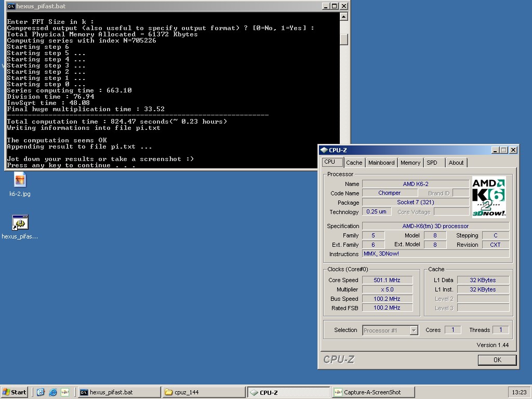Screen dimensions: 532x399
Task: Minimize the CPU-Z window
Action: click(495, 150)
